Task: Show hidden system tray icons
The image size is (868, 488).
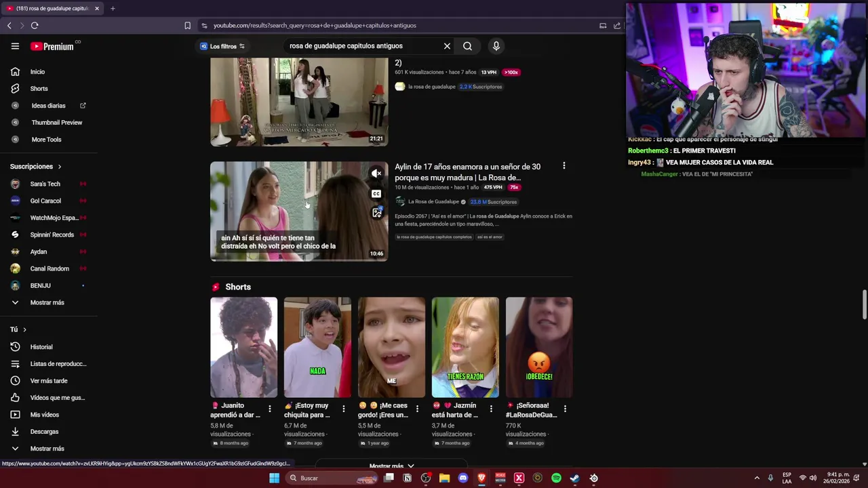Action: pos(757,478)
